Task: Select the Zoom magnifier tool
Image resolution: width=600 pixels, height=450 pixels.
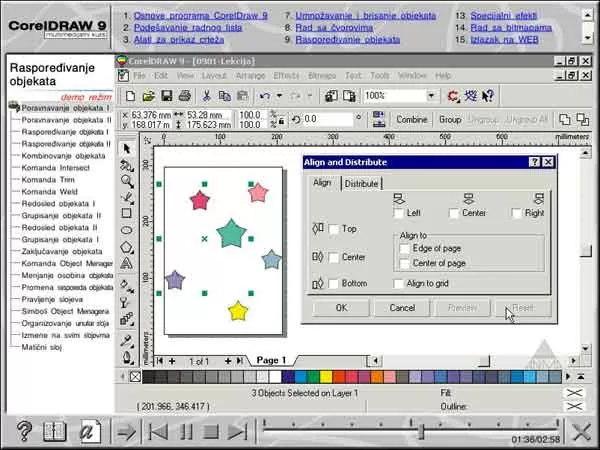Action: (x=127, y=181)
